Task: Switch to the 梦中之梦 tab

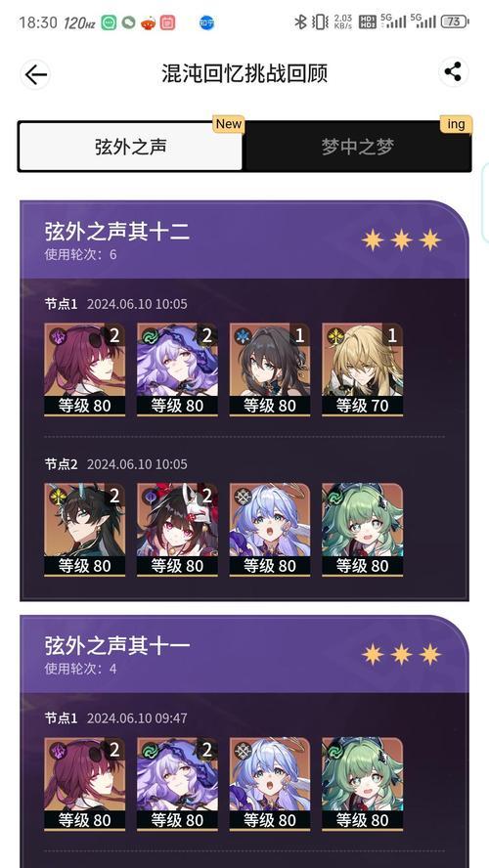Action: click(x=358, y=147)
